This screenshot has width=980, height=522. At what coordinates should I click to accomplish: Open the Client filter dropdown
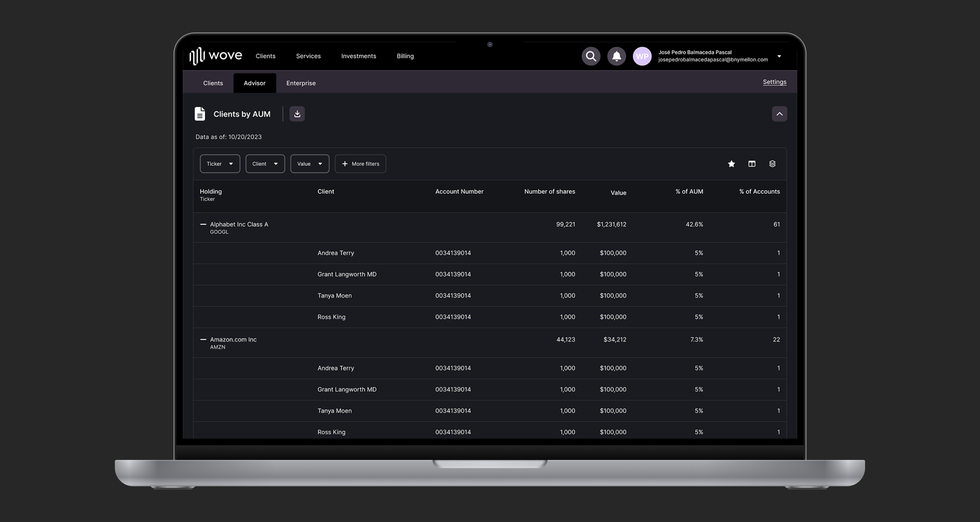click(265, 164)
